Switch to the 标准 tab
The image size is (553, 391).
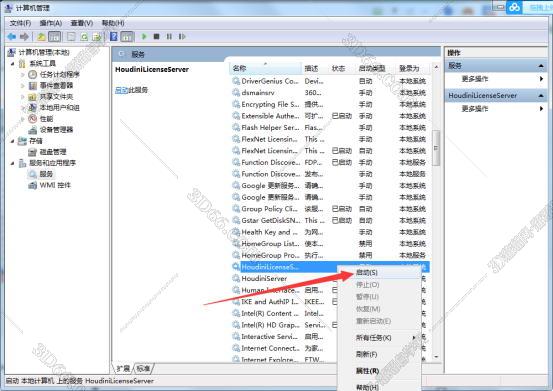pyautogui.click(x=144, y=368)
